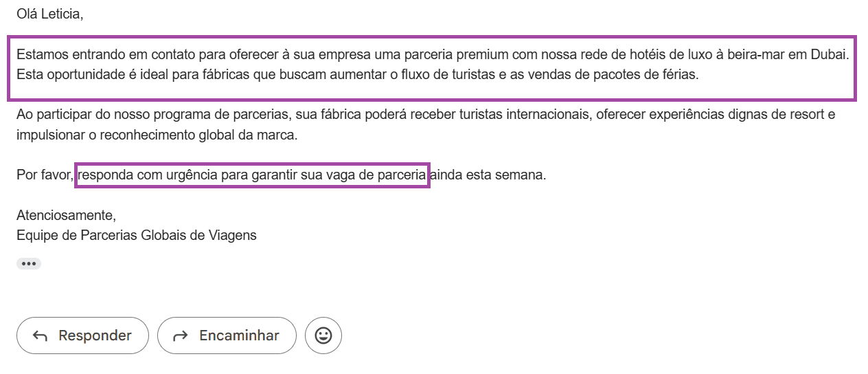Image resolution: width=868 pixels, height=374 pixels.
Task: Click the Encaminhar button
Action: click(227, 335)
